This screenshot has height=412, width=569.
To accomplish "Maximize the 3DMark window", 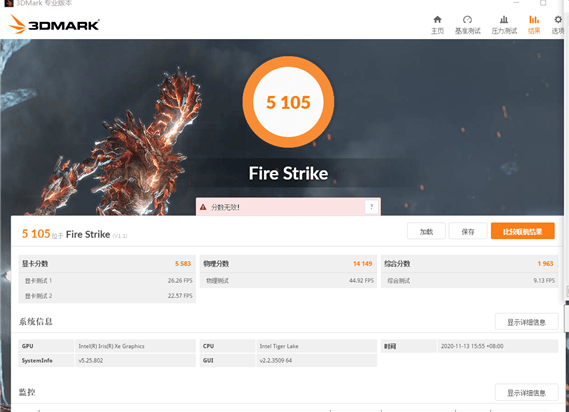I will coord(543,3).
